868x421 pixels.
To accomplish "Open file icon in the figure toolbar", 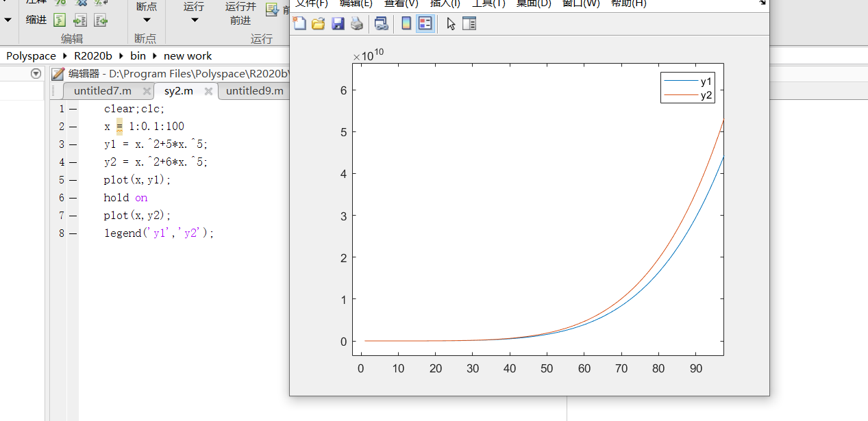I will (x=318, y=24).
